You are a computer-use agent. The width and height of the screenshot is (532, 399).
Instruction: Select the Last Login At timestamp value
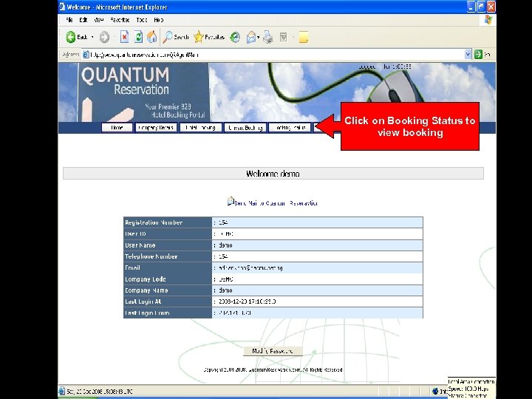[248, 301]
